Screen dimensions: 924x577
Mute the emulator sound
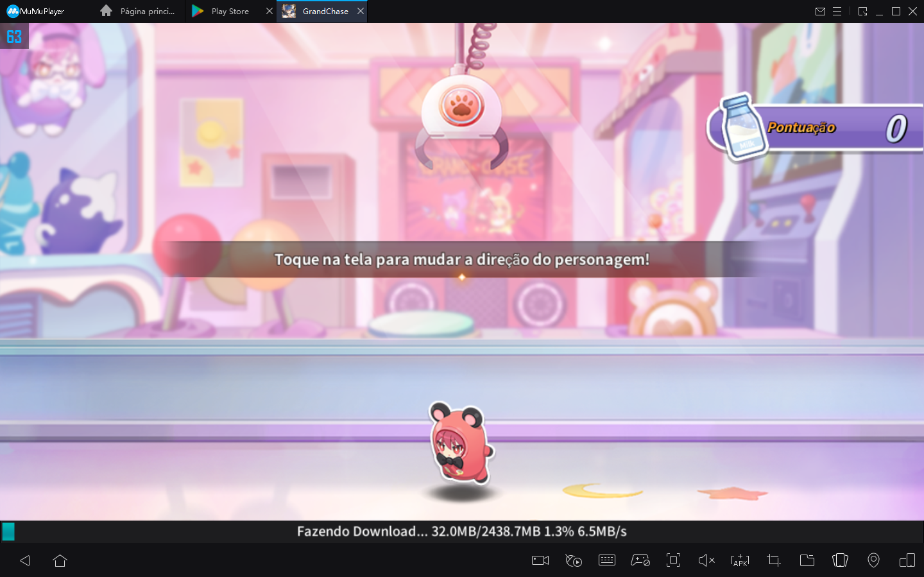pos(706,560)
